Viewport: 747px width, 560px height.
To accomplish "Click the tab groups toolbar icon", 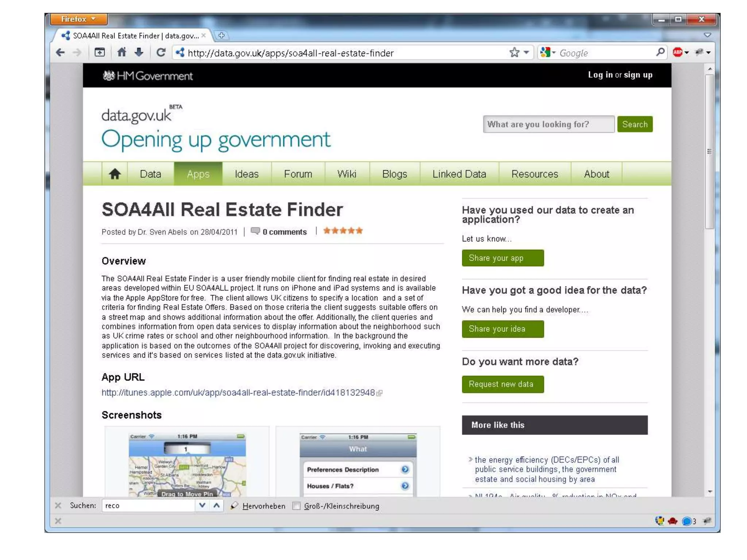I will click(x=100, y=52).
